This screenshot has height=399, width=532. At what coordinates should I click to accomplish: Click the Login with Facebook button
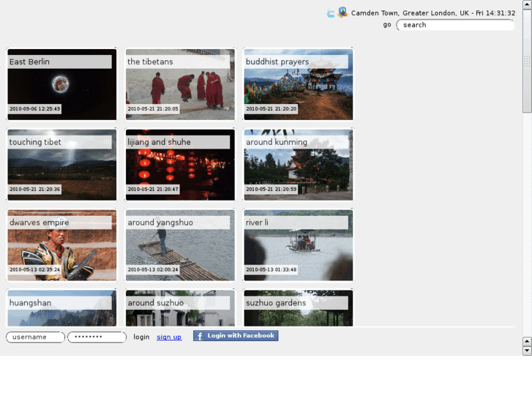tap(236, 336)
